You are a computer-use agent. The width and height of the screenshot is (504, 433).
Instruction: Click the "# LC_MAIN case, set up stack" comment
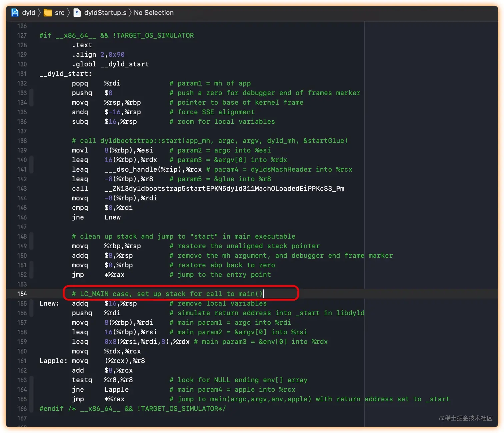click(x=167, y=294)
